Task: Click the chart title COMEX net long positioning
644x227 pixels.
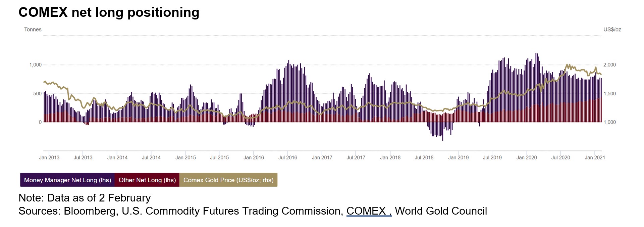Action: [x=109, y=12]
